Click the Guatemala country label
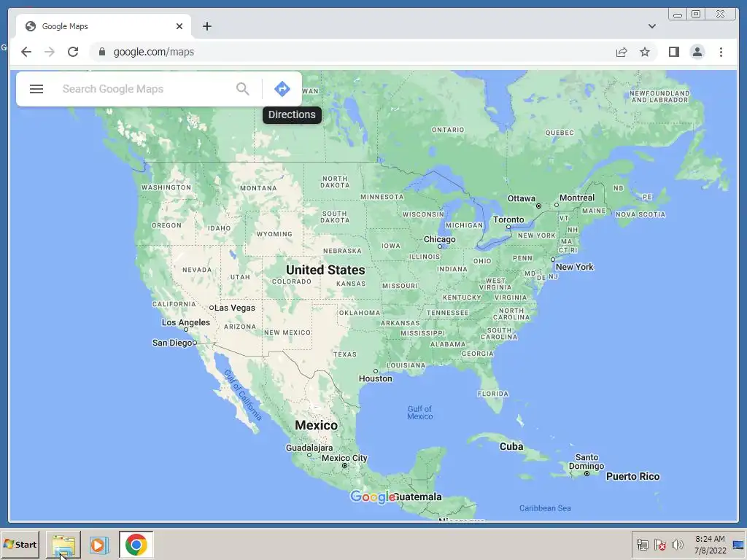The image size is (747, 560). (x=418, y=497)
